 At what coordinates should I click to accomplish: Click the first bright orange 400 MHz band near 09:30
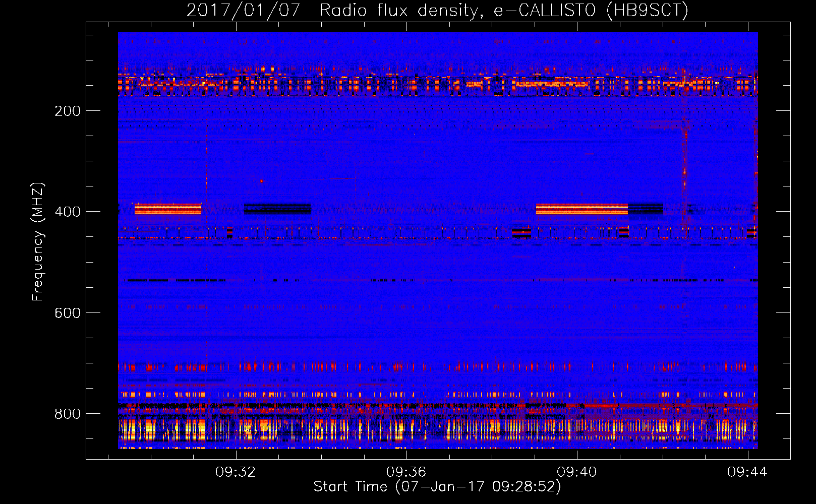click(x=168, y=209)
